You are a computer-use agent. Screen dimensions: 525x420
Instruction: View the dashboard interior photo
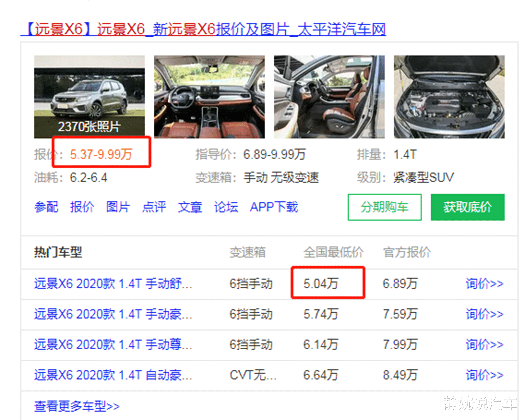click(209, 96)
